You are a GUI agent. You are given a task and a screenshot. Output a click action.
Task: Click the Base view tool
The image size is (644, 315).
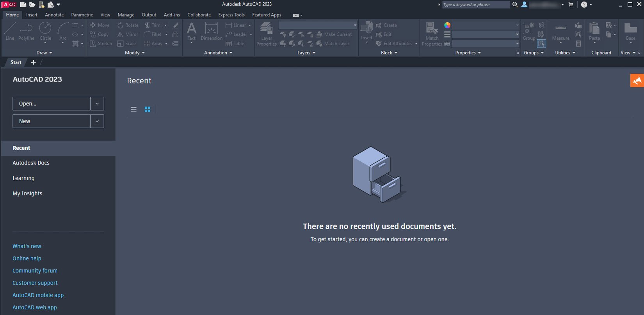pos(631,31)
